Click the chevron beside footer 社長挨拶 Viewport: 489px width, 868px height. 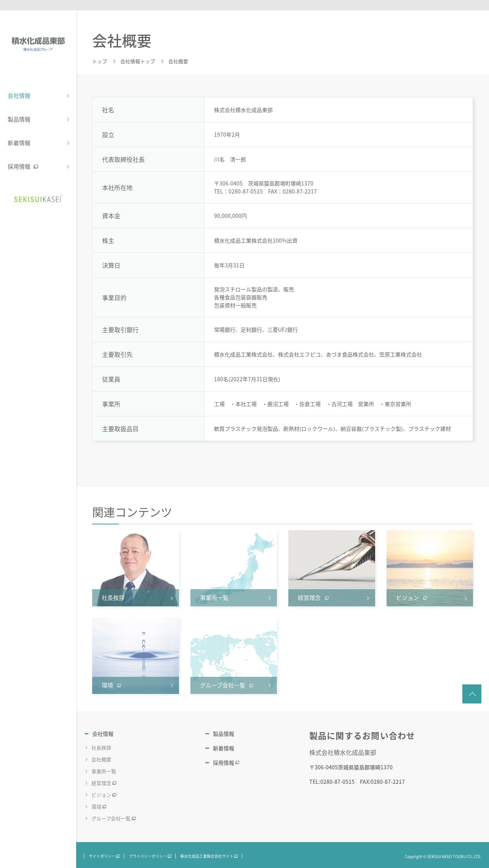(x=86, y=748)
